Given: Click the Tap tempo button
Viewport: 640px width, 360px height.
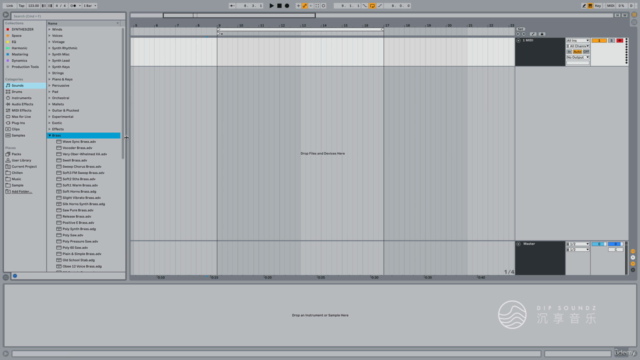Looking at the screenshot, I should click(22, 6).
